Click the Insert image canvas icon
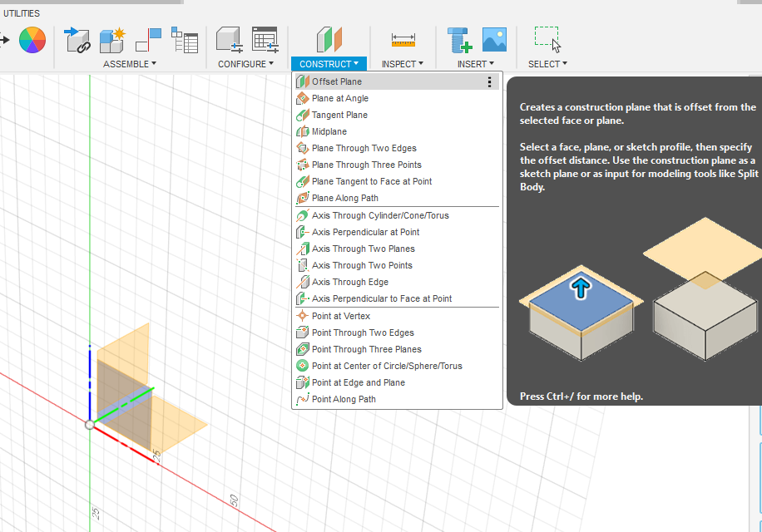 coord(494,39)
